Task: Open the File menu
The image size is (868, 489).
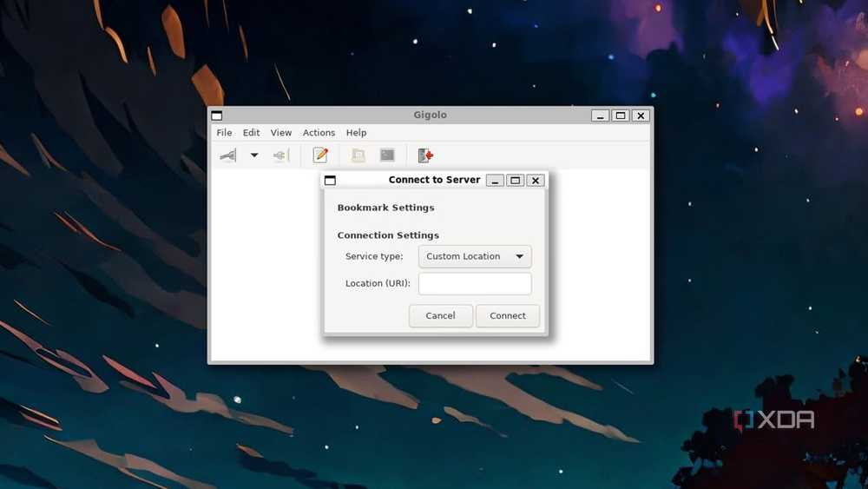Action: pos(224,133)
